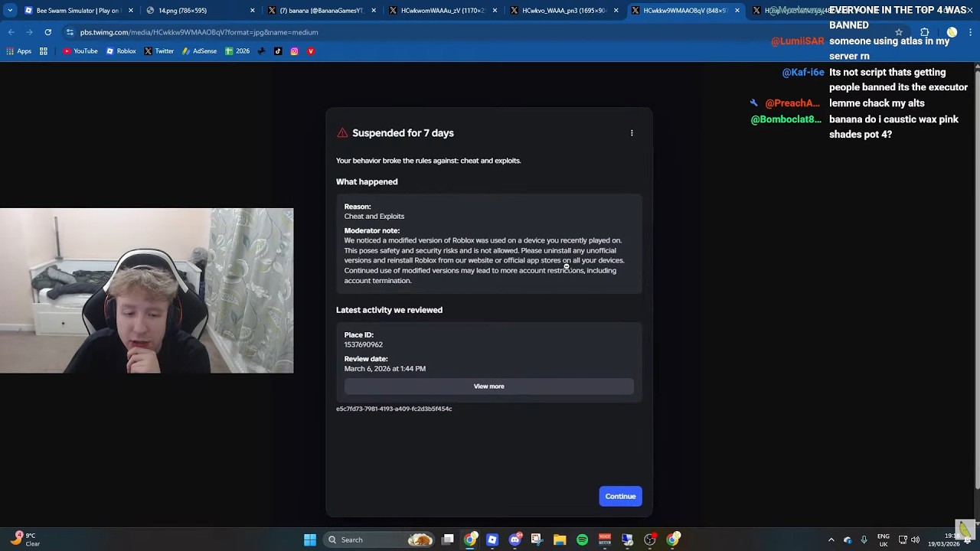
Task: Open OBS Studio from the taskbar
Action: [650, 540]
